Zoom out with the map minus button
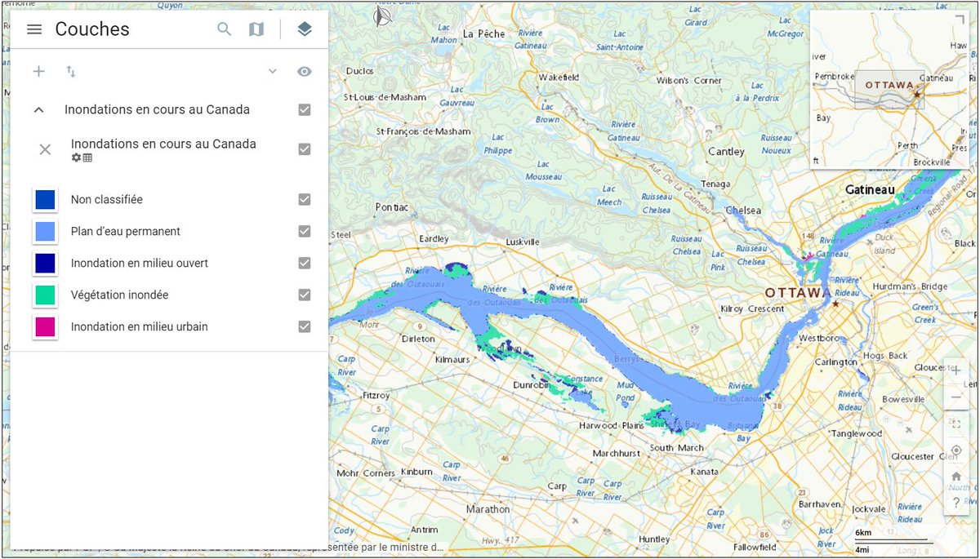980x559 pixels. [956, 397]
